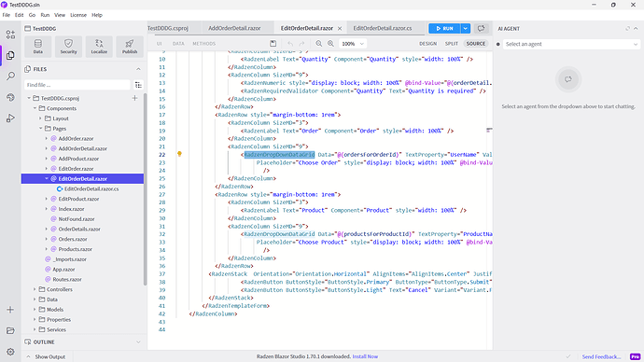Switch to Split view mode
The width and height of the screenshot is (644, 362).
452,44
